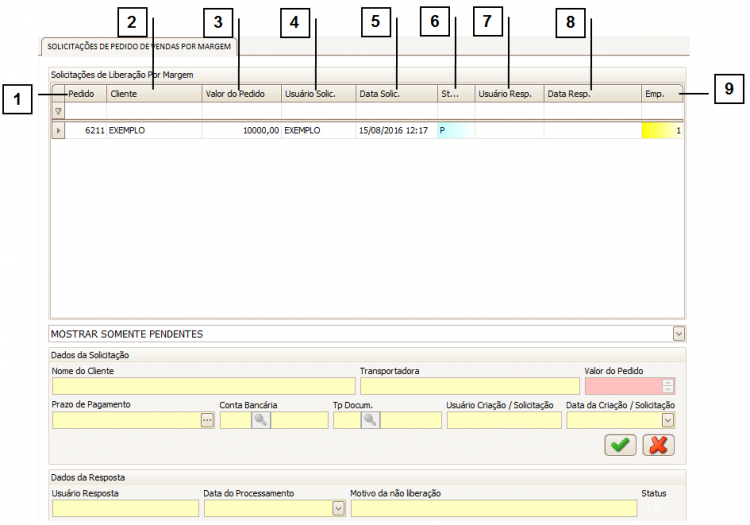
Task: Select row indicator arrow for order 6211
Action: point(57,131)
